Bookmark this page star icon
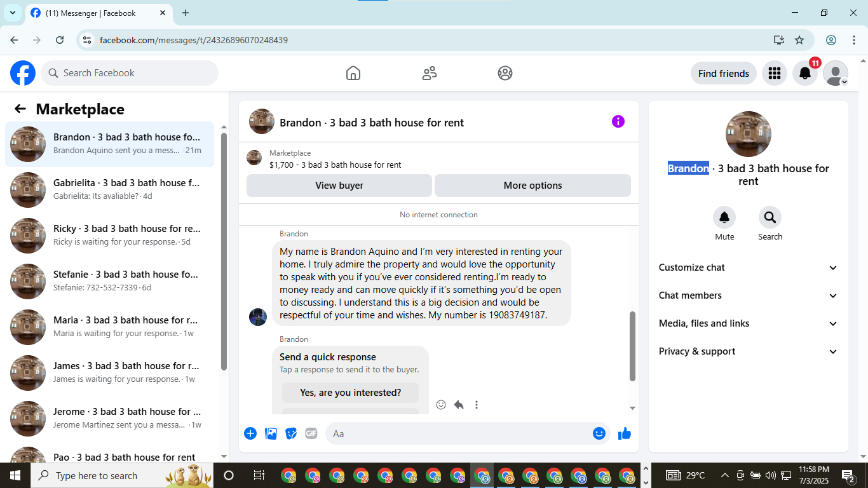Screen dimensions: 868x488 pos(799,40)
